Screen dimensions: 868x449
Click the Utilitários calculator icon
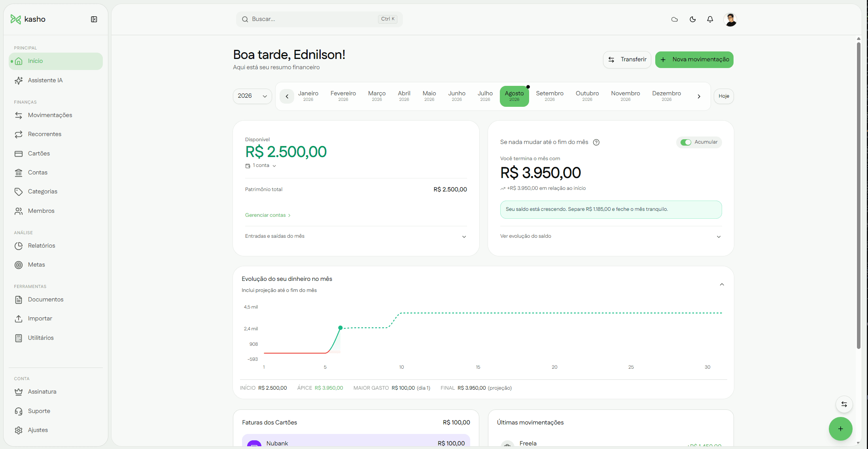pyautogui.click(x=19, y=338)
